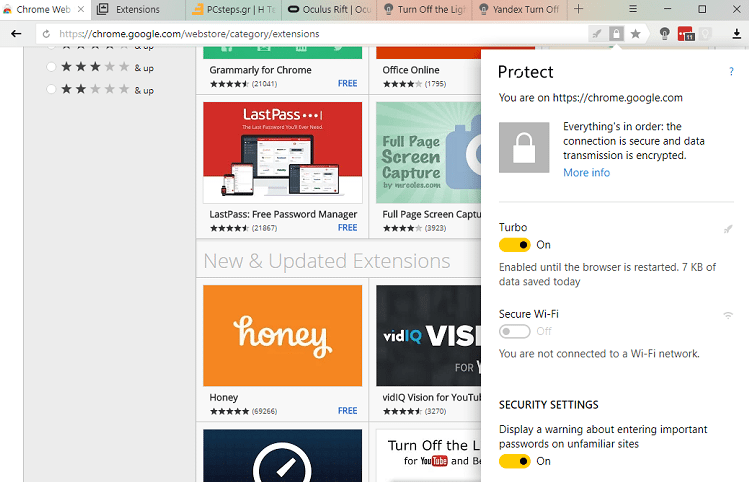Screen dimensions: 749x482
Task: Open the downloads arrow icon
Action: tap(737, 34)
